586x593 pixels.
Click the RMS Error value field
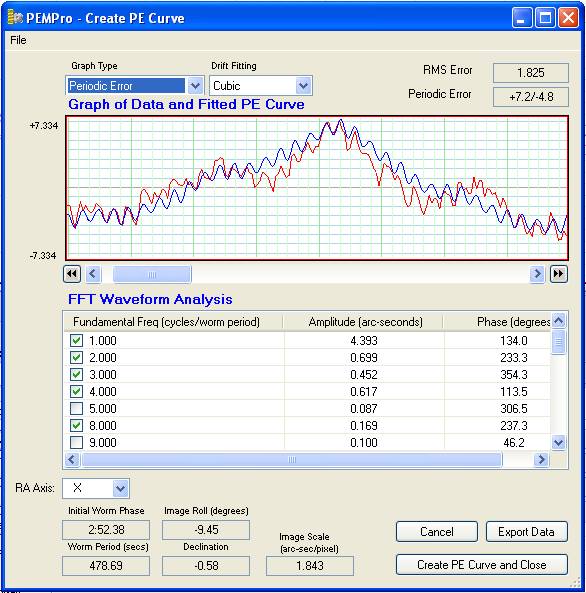point(530,73)
